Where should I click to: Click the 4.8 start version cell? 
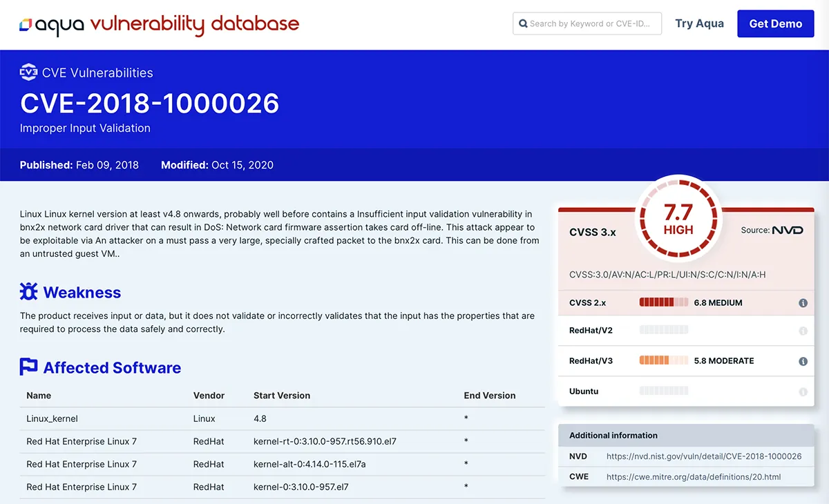[260, 418]
